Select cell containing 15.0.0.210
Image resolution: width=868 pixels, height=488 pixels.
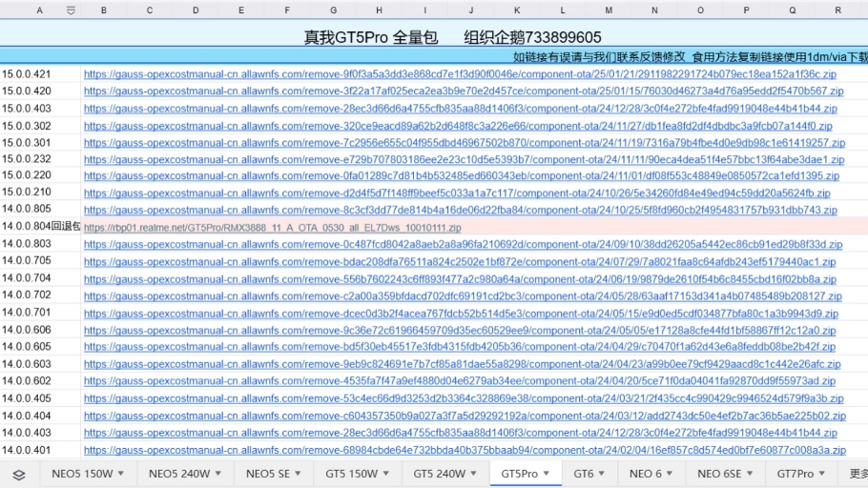point(40,192)
